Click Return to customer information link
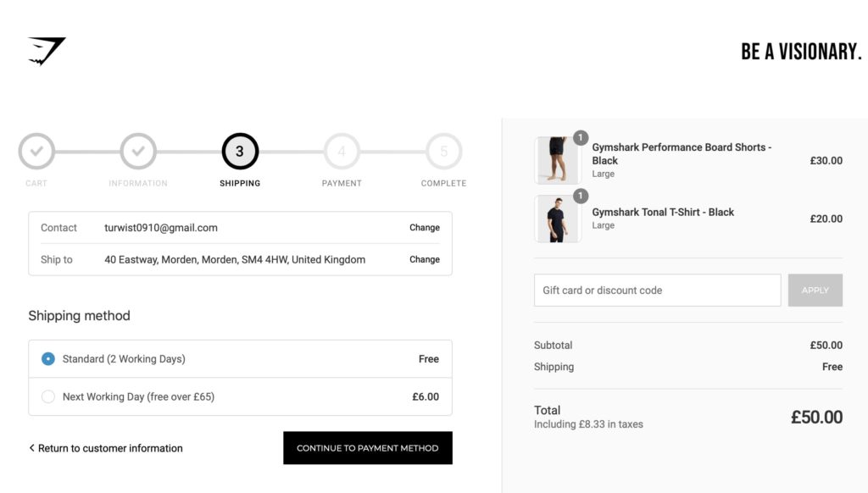Image resolution: width=868 pixels, height=493 pixels. click(x=110, y=448)
